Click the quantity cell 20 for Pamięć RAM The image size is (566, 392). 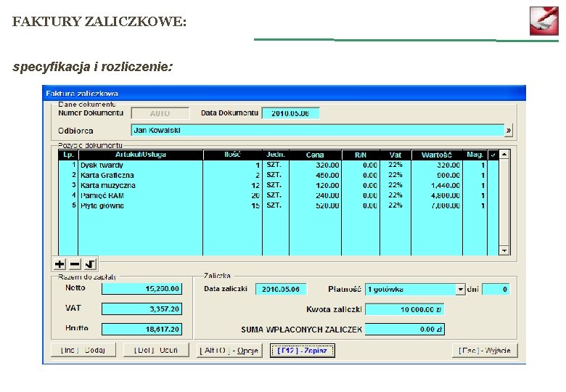tap(232, 195)
